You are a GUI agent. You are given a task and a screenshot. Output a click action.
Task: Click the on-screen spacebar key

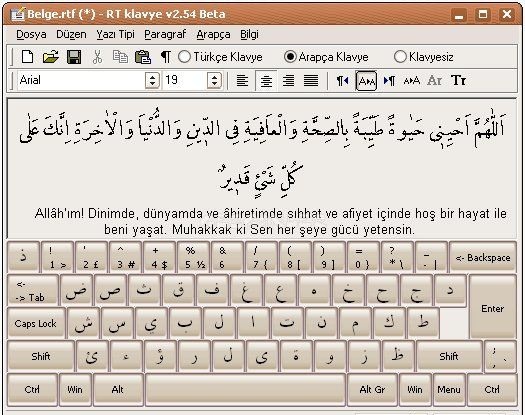pos(246,389)
